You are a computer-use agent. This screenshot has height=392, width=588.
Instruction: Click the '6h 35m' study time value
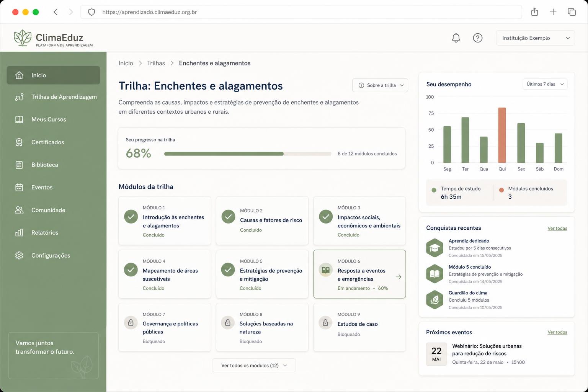tap(451, 197)
